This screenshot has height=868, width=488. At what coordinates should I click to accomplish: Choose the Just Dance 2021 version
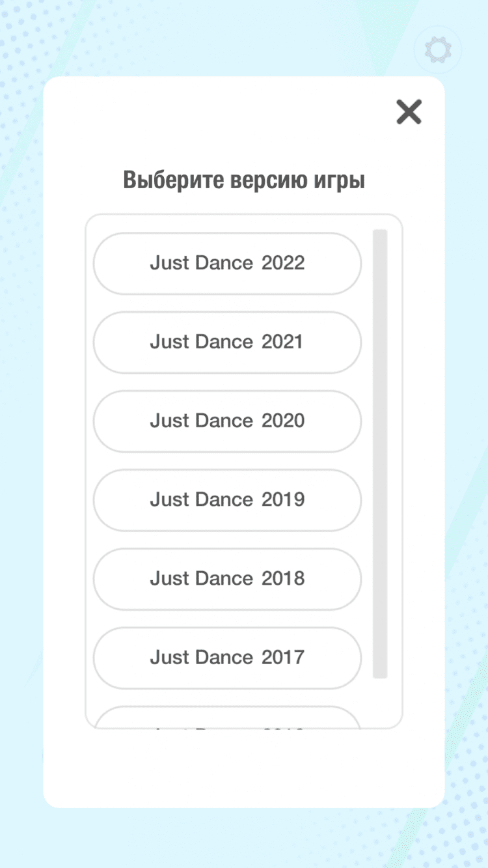click(x=227, y=342)
